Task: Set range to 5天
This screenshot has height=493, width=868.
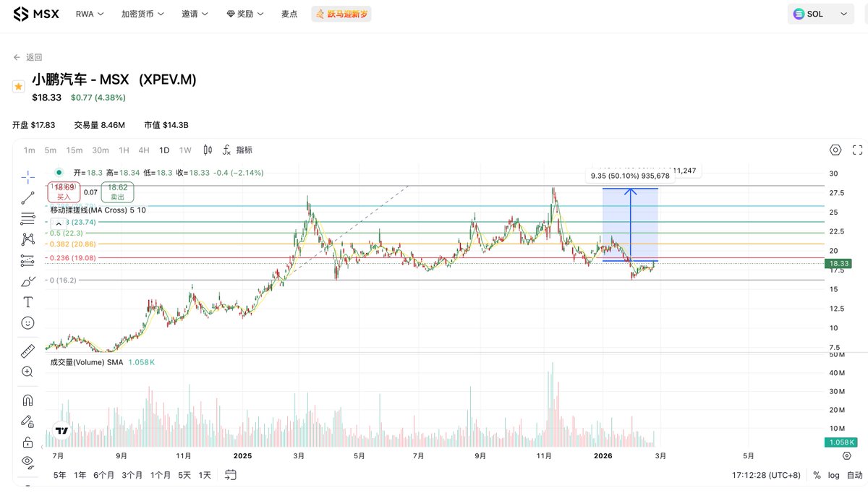Action: click(184, 475)
